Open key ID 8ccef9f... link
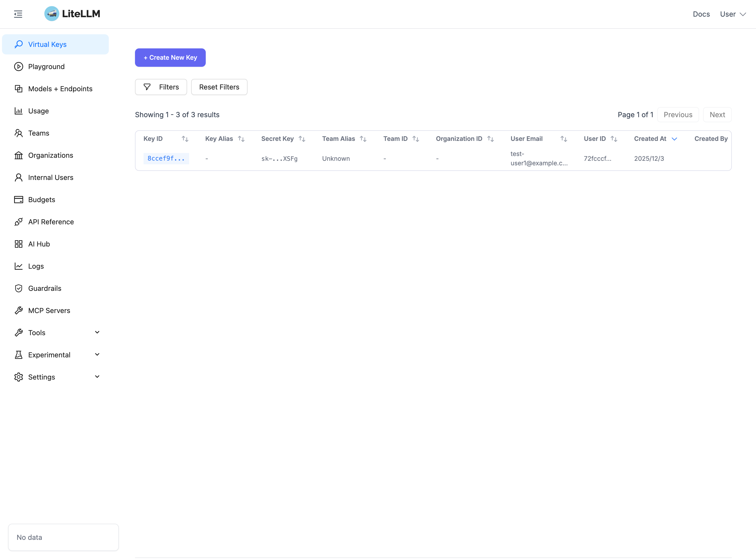The image size is (756, 559). [x=166, y=158]
